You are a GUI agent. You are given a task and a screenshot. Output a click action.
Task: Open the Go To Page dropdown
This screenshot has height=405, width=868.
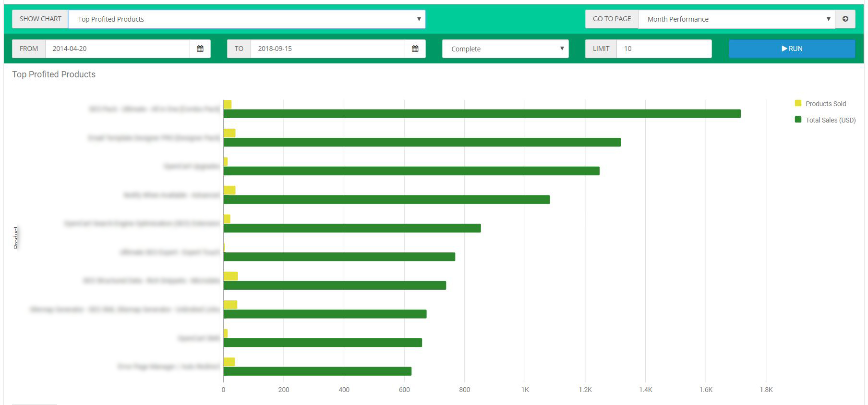[736, 19]
